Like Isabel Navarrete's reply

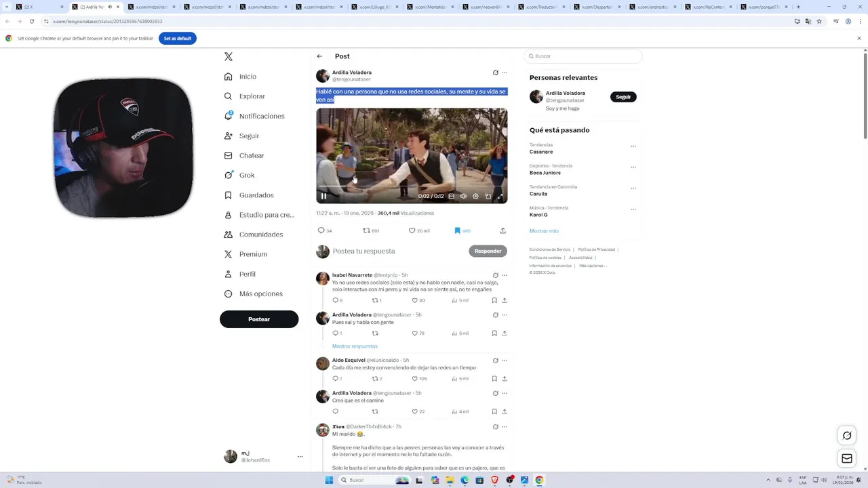(x=418, y=300)
